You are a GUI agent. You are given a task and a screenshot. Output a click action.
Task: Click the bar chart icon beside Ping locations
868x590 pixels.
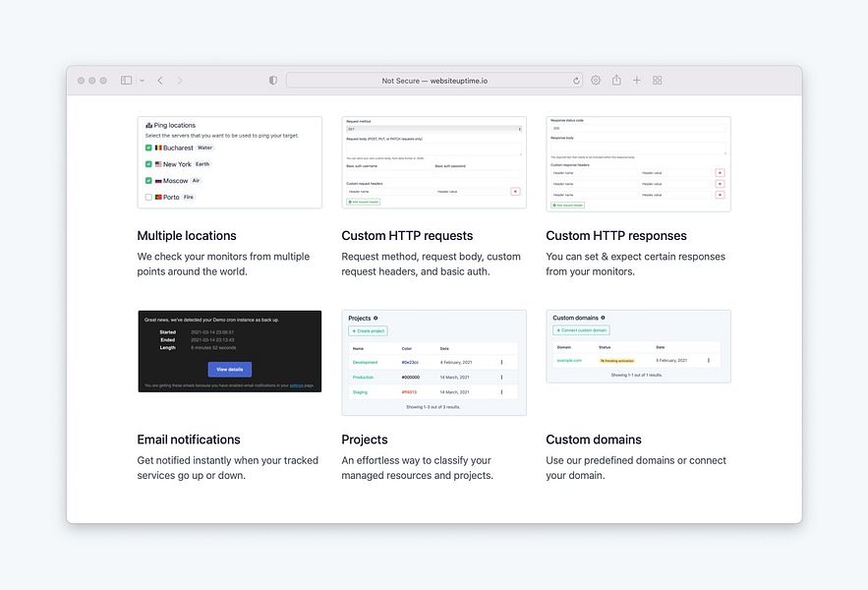(148, 125)
